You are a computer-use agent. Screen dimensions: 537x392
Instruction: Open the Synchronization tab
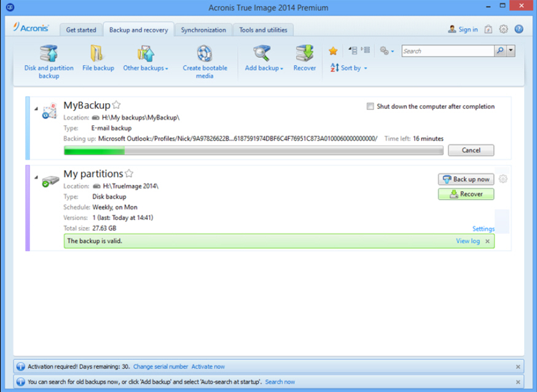click(x=203, y=29)
